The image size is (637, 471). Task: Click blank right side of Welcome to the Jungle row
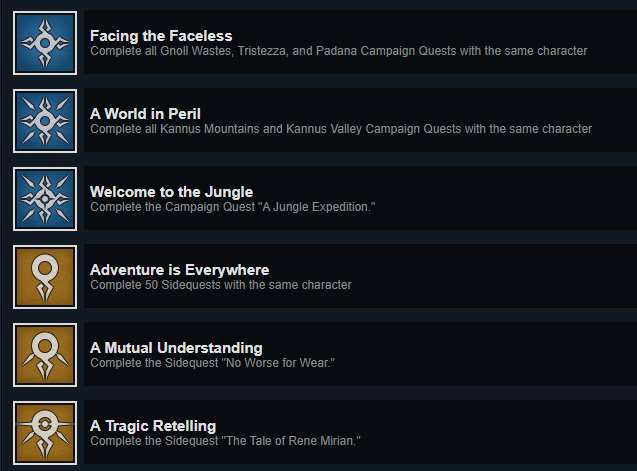coord(520,199)
